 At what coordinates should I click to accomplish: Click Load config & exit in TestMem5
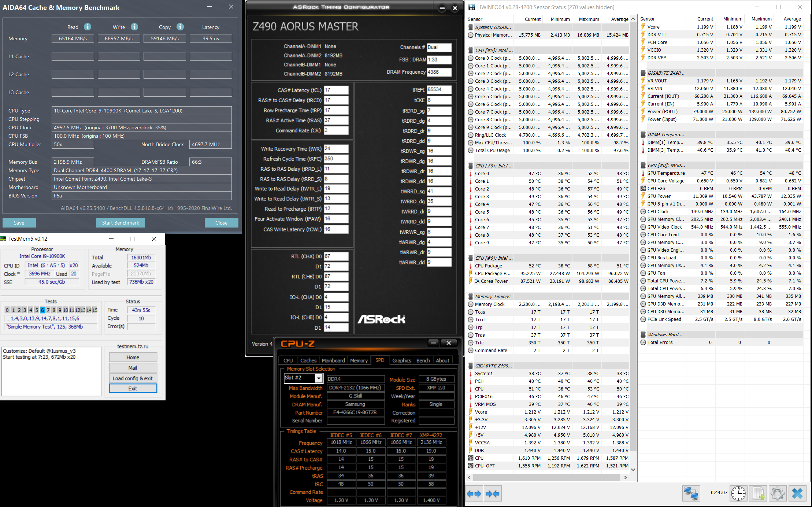133,378
